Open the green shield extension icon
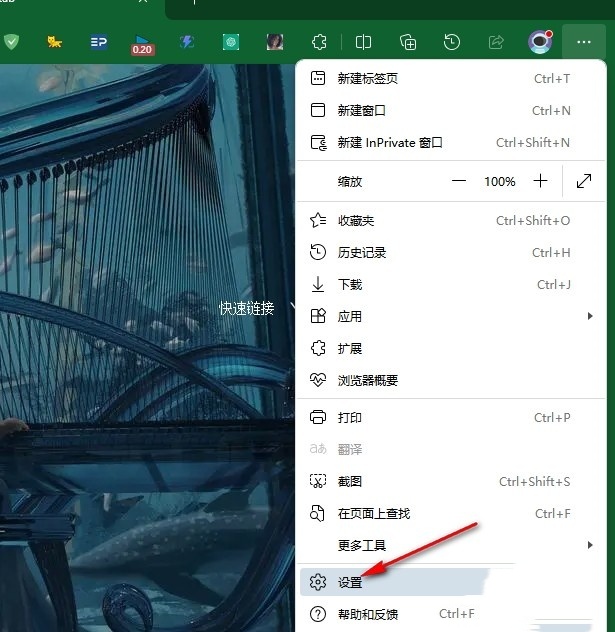 point(12,42)
